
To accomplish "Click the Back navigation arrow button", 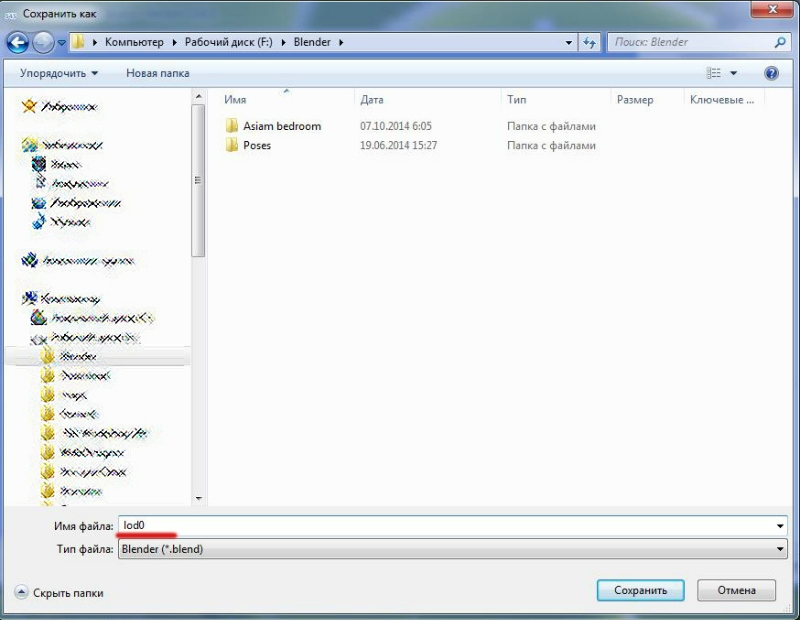I will [18, 43].
